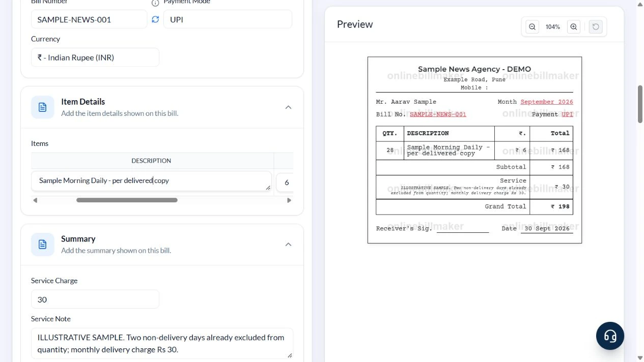
Task: Edit the Bill Number field
Action: [x=89, y=19]
